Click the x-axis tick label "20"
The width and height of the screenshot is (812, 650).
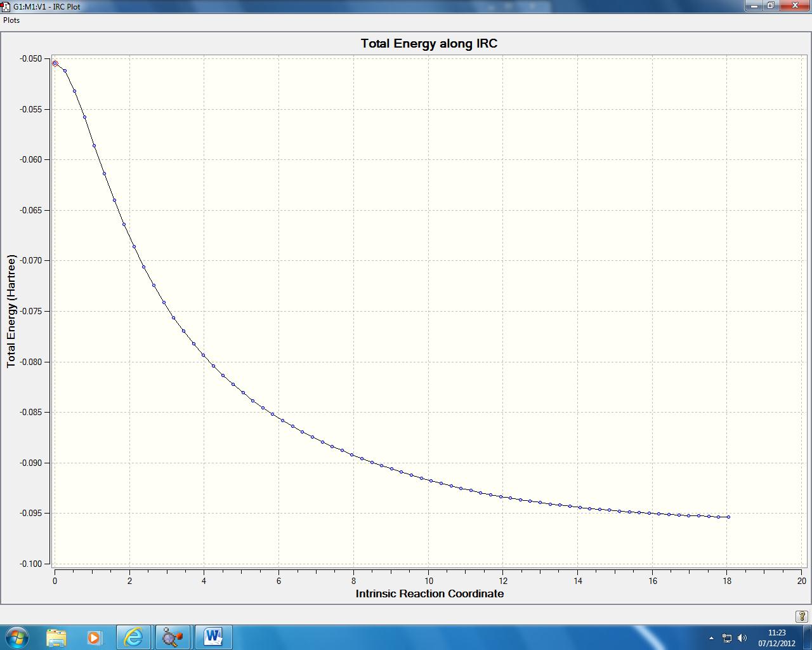coord(802,581)
